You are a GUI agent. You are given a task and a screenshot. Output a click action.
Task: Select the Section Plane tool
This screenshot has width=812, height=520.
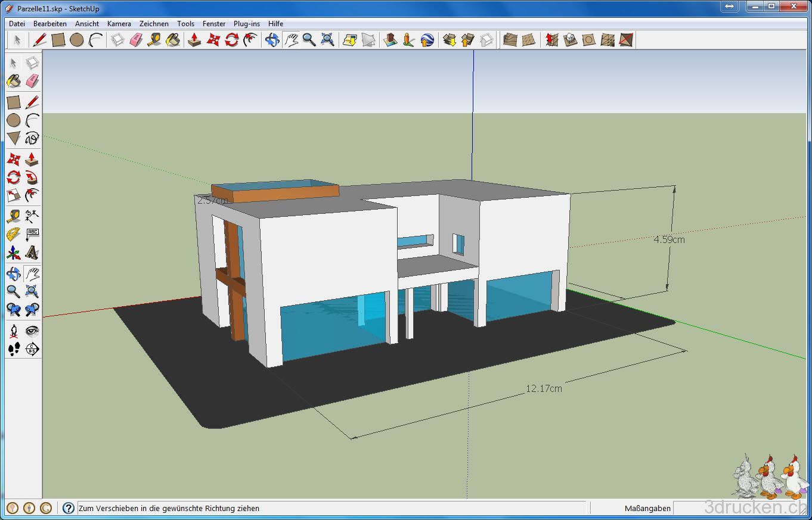(32, 349)
